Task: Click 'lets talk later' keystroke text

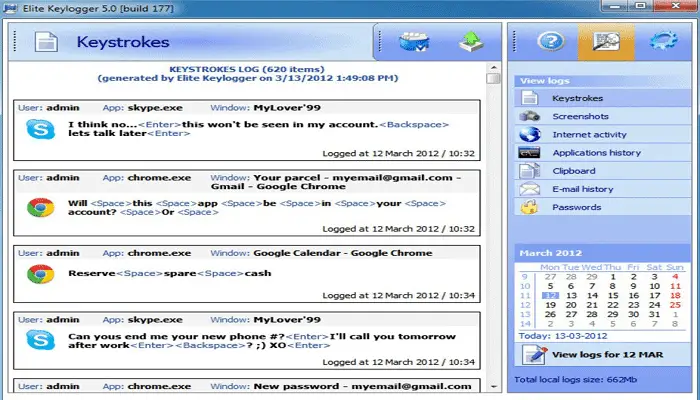Action: point(108,133)
